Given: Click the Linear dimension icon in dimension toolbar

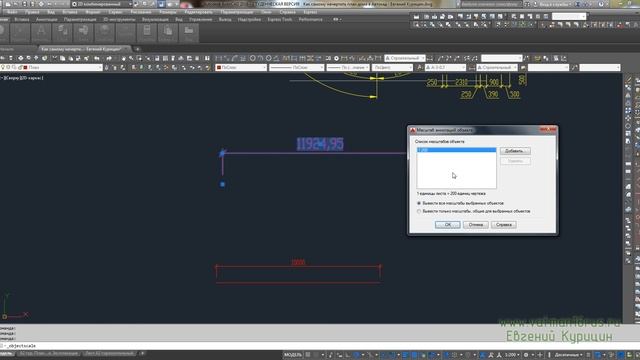Looking at the screenshot, I should pyautogui.click(x=219, y=58).
